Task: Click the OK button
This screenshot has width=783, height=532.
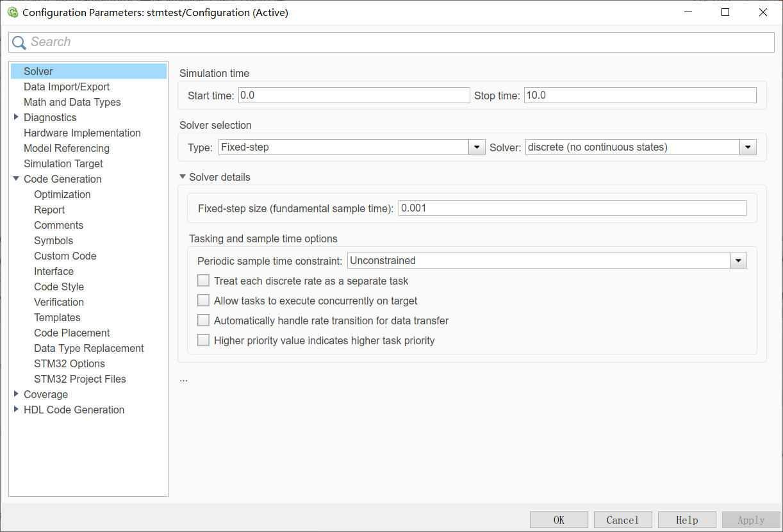Action: 559,520
